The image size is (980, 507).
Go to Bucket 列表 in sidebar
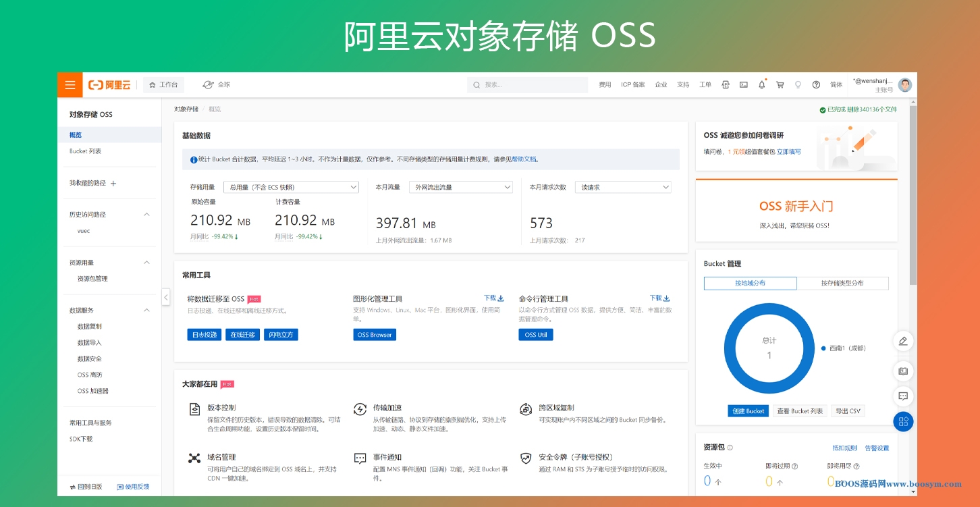86,151
